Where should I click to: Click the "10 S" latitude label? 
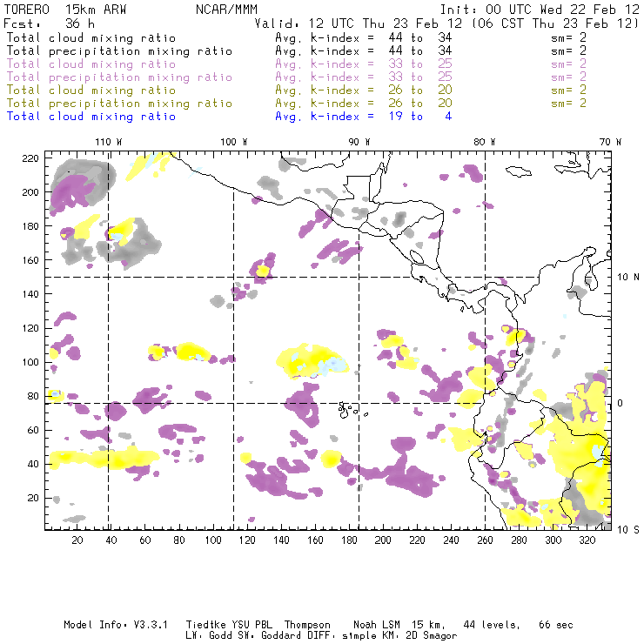628,530
